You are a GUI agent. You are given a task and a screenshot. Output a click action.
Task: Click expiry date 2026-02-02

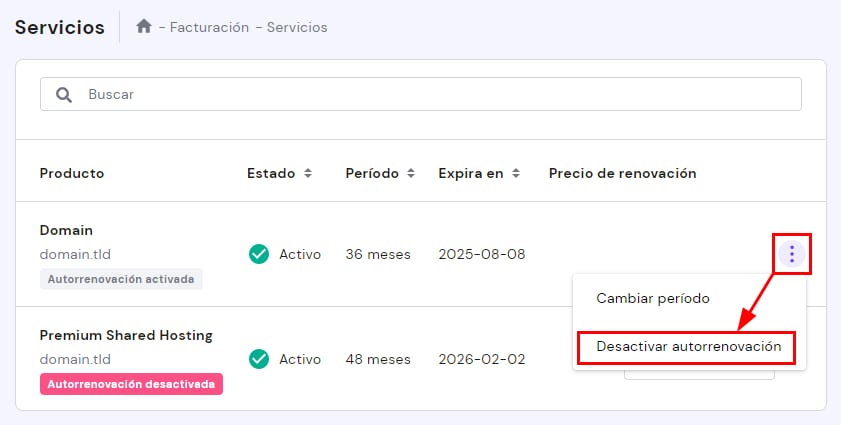482,359
